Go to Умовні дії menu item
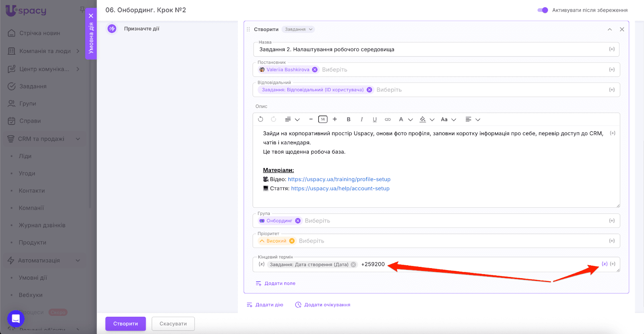The width and height of the screenshot is (644, 334). [33, 278]
